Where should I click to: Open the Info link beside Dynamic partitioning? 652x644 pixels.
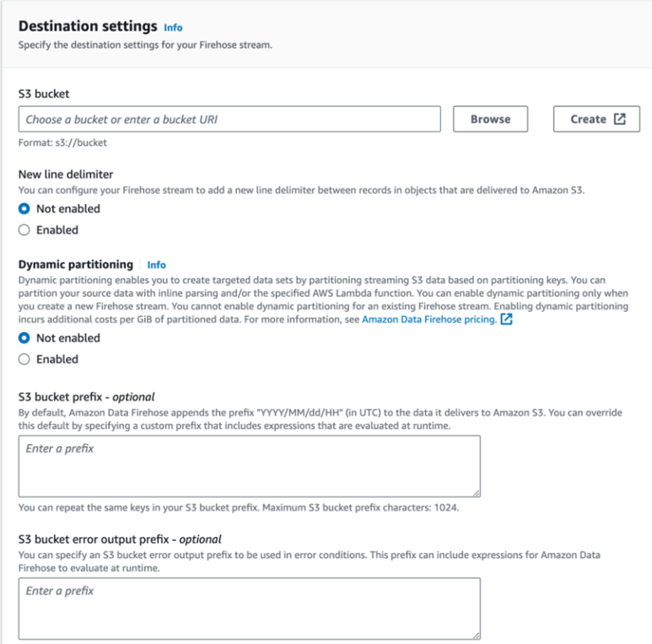pos(156,265)
